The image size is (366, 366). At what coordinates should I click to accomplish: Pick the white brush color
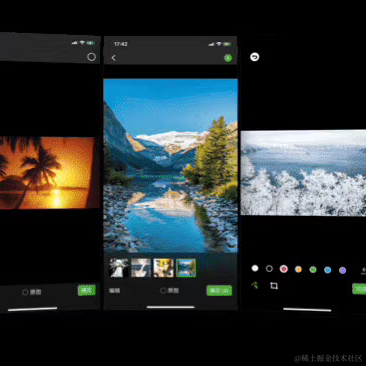(x=255, y=268)
